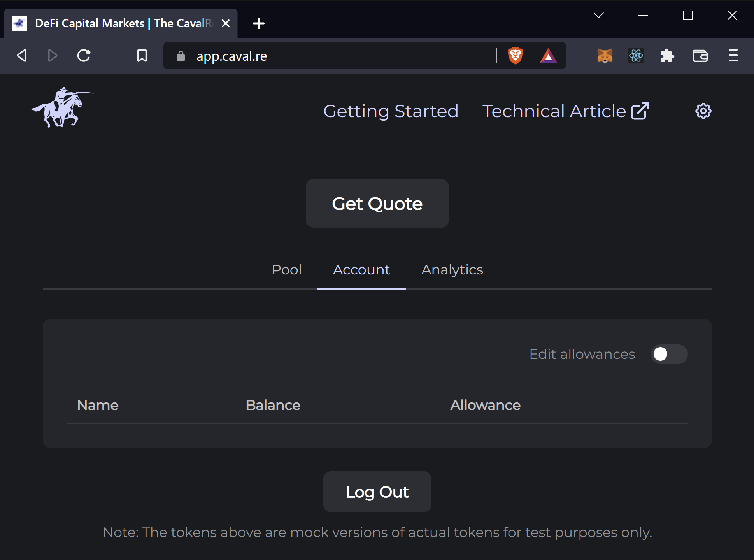Image resolution: width=754 pixels, height=560 pixels.
Task: Click the browser forward arrow
Action: click(x=53, y=55)
